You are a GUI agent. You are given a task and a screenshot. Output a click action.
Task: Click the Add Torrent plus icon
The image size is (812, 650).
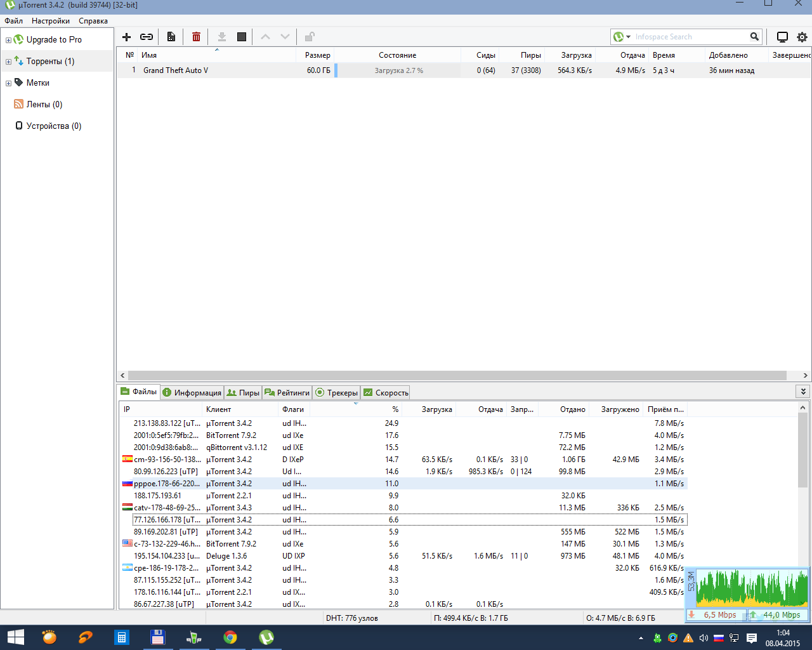[x=127, y=37]
